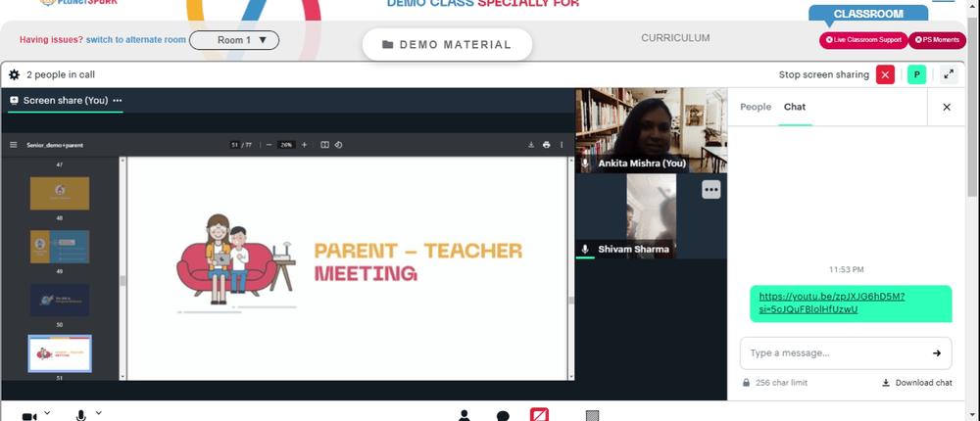
Task: Expand microphone options chevron
Action: point(99,413)
